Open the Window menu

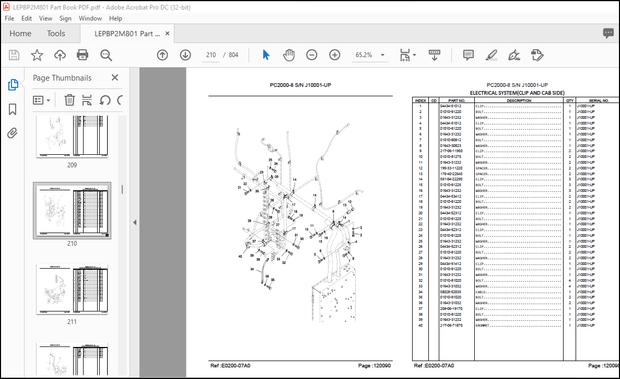(x=90, y=18)
